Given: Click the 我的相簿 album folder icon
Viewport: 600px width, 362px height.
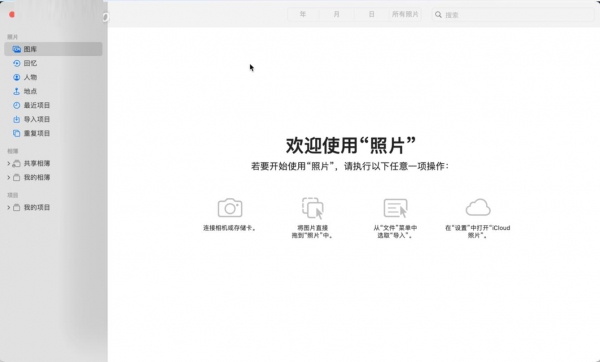Looking at the screenshot, I should click(16, 178).
